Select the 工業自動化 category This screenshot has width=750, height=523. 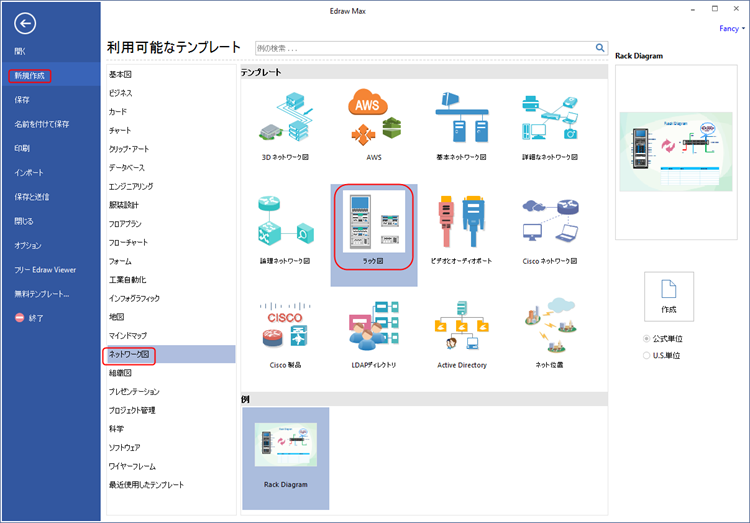(x=127, y=280)
